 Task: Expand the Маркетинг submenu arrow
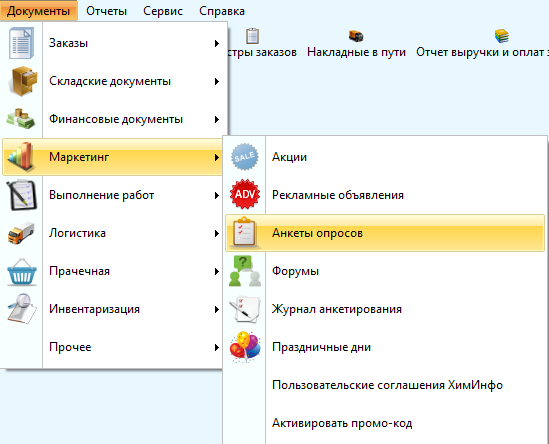pos(217,157)
